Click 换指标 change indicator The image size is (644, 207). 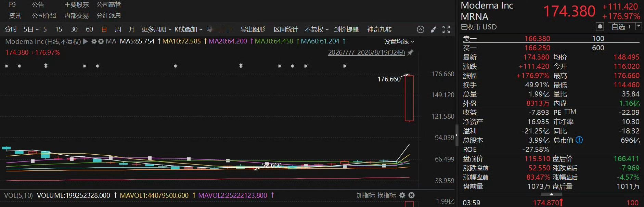tap(387, 195)
